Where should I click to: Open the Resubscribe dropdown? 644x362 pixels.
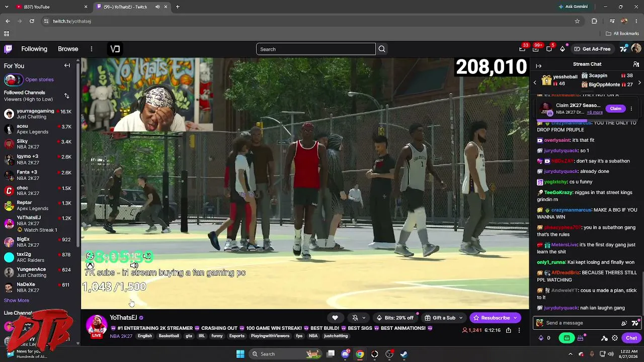(515, 318)
